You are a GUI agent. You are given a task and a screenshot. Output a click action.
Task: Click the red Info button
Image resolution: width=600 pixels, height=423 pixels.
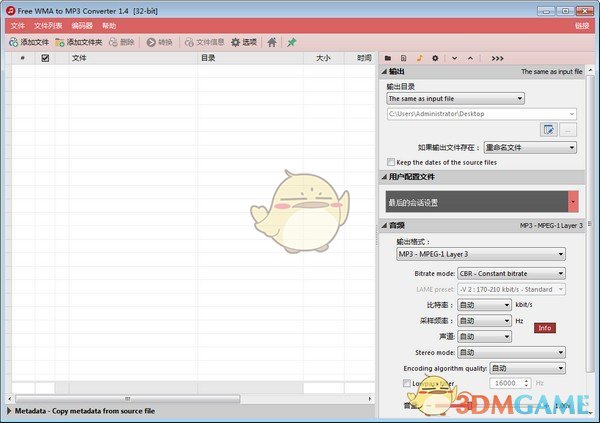(545, 328)
